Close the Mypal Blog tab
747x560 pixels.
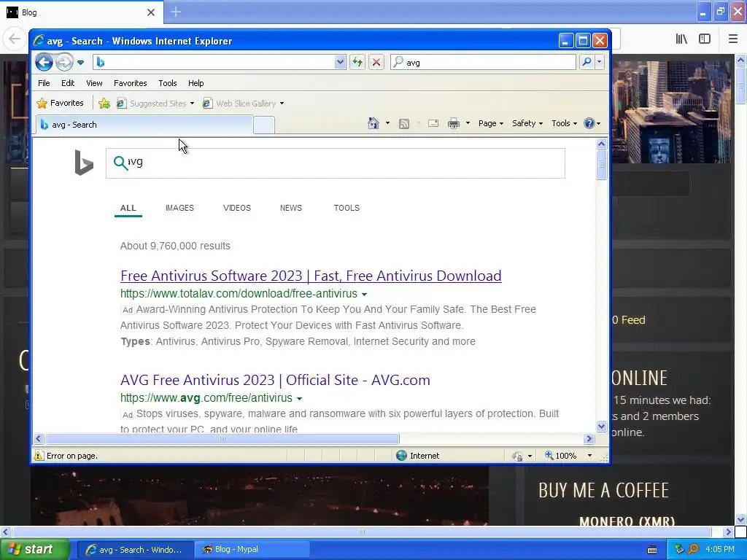pyautogui.click(x=151, y=12)
